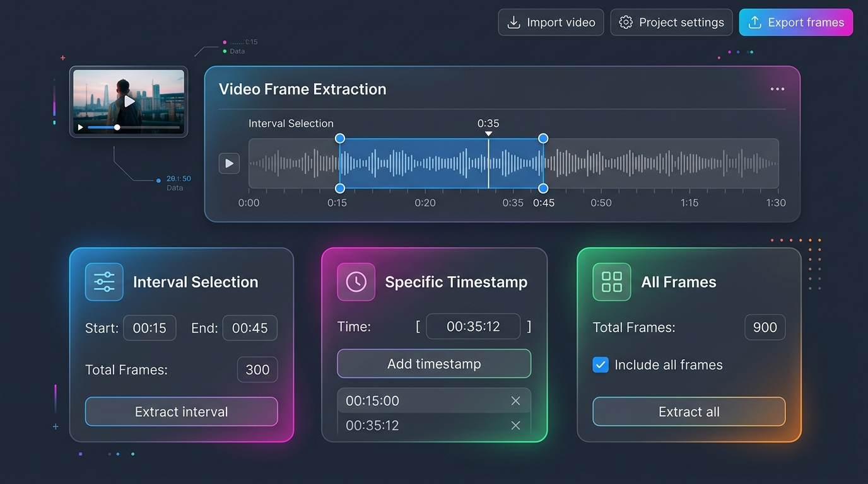Click the bottom-left selection handle on waveform

pyautogui.click(x=340, y=188)
